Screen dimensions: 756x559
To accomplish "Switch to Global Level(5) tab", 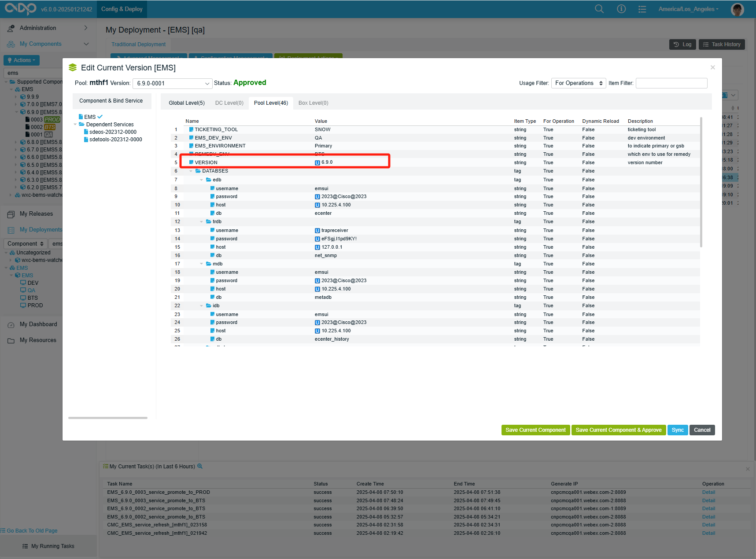I will pyautogui.click(x=187, y=103).
